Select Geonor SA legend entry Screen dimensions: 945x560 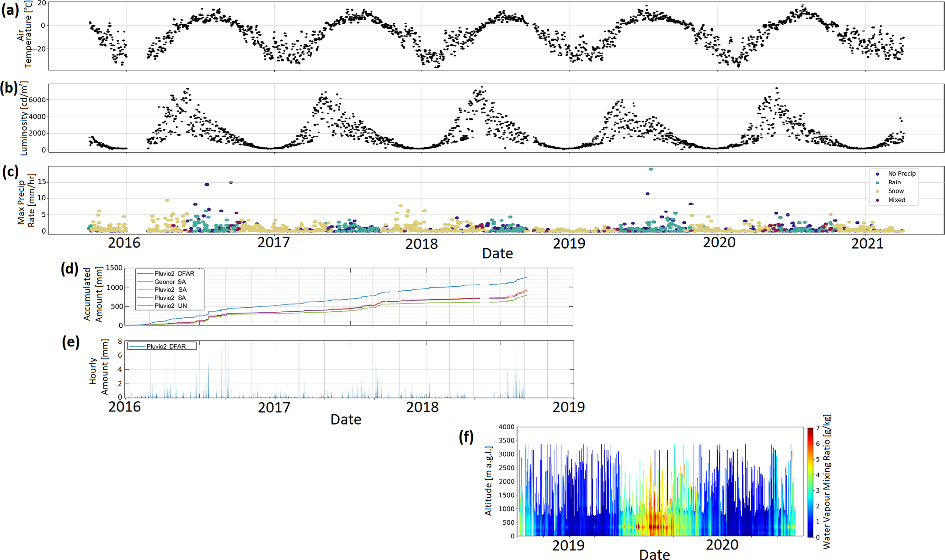(170, 282)
